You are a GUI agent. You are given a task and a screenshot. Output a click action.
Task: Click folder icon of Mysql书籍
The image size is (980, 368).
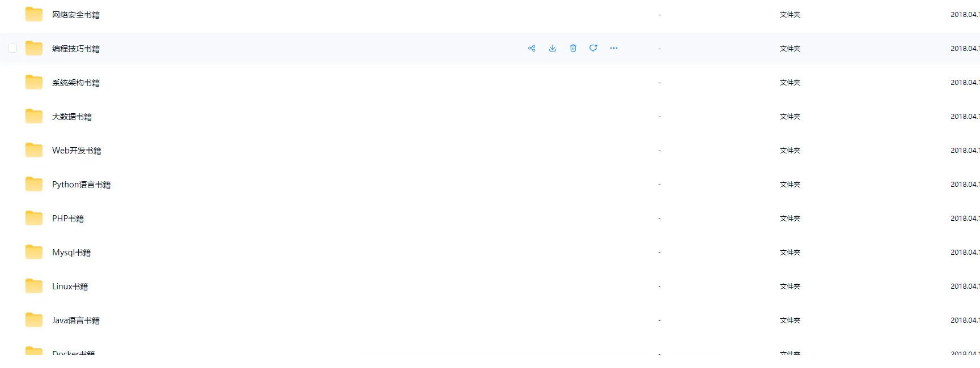pos(34,252)
